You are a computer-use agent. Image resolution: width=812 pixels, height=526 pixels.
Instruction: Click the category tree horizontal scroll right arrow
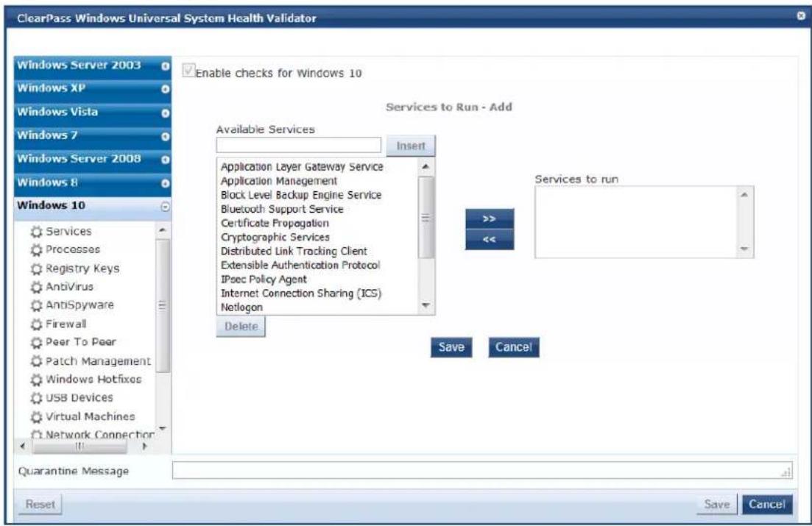coord(145,446)
